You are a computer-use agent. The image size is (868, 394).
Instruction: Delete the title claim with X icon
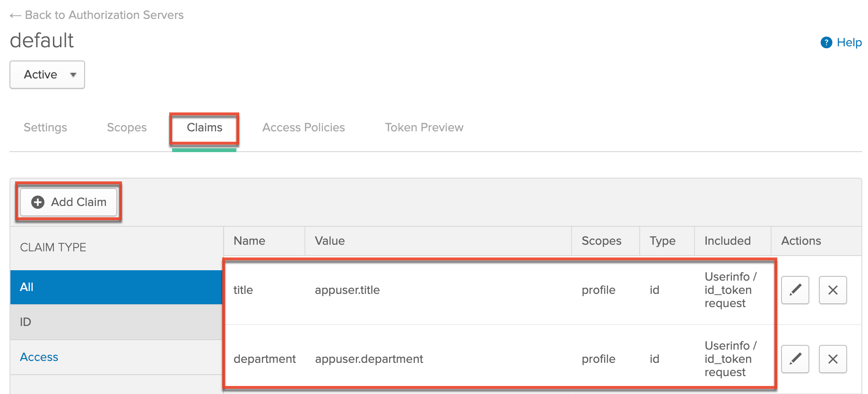(833, 290)
